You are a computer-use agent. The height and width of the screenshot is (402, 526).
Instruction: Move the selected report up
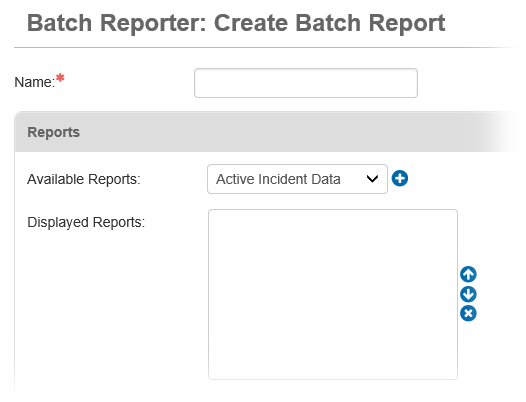coord(468,274)
